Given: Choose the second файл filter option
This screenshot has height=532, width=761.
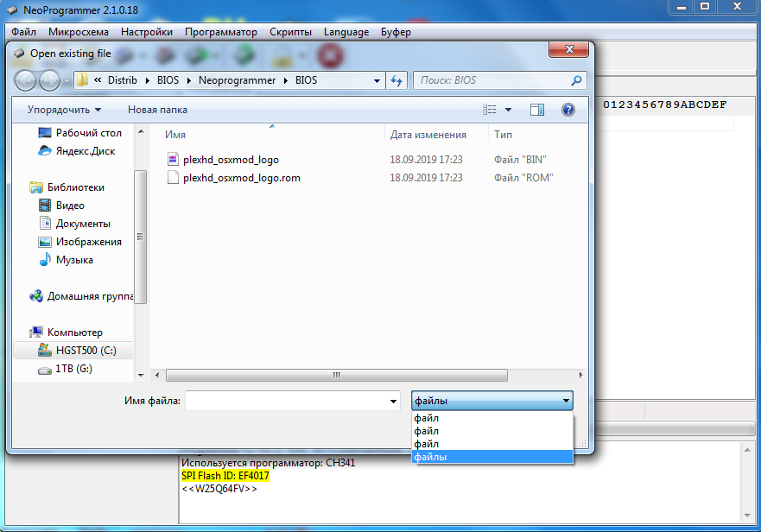Looking at the screenshot, I should (x=492, y=431).
